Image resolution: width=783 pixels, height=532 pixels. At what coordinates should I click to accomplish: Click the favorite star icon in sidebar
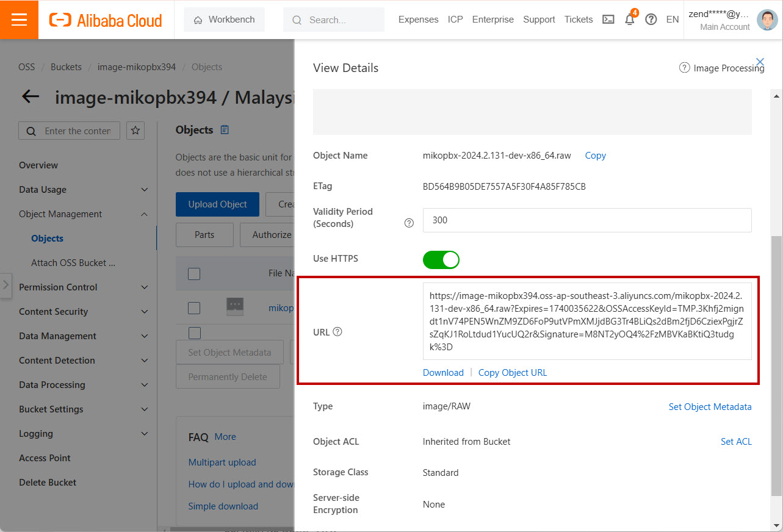click(135, 131)
